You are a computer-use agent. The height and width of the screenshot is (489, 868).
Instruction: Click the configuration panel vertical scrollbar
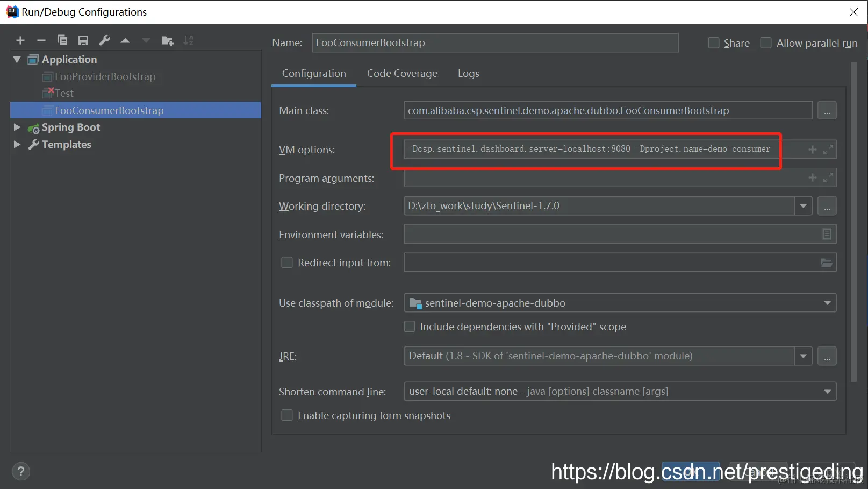854,222
